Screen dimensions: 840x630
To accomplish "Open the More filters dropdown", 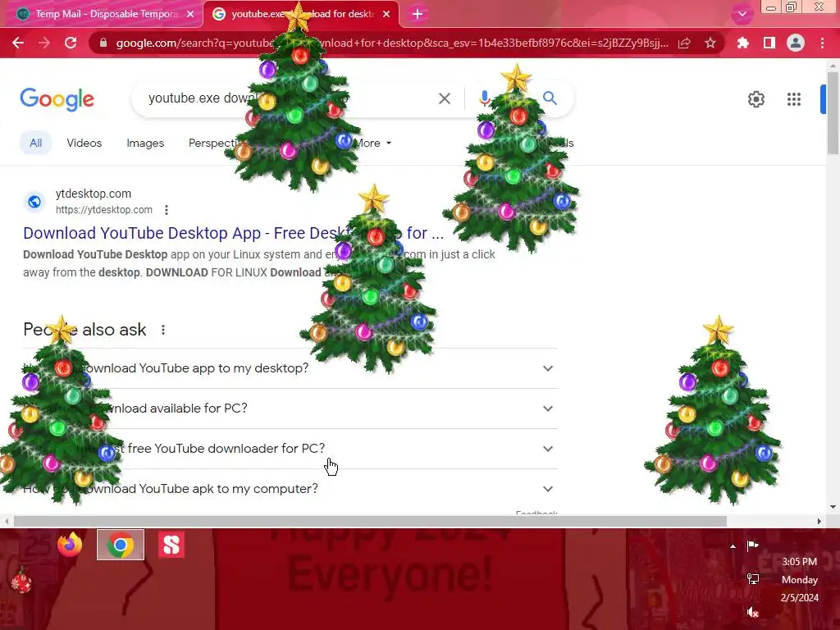I will [373, 143].
